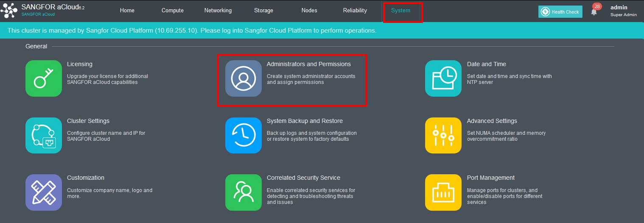Click the managed-by-Sangfor-Cloud-Platform banner text

[x=192, y=31]
